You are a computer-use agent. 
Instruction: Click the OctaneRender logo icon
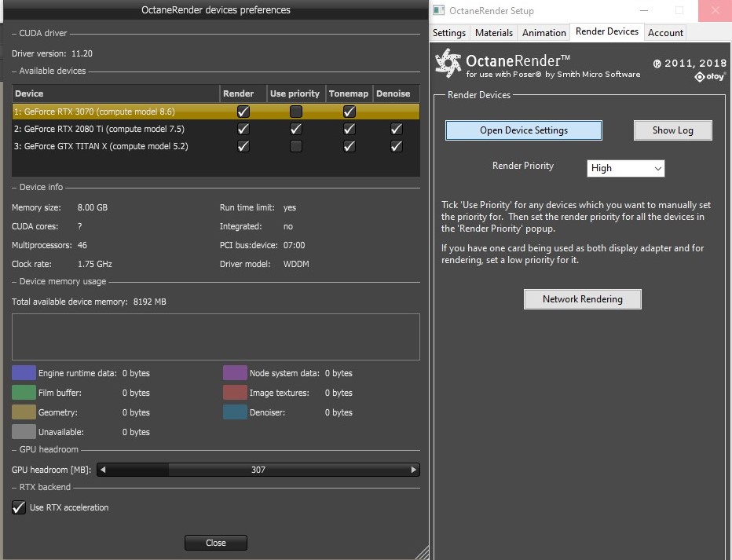tap(448, 63)
